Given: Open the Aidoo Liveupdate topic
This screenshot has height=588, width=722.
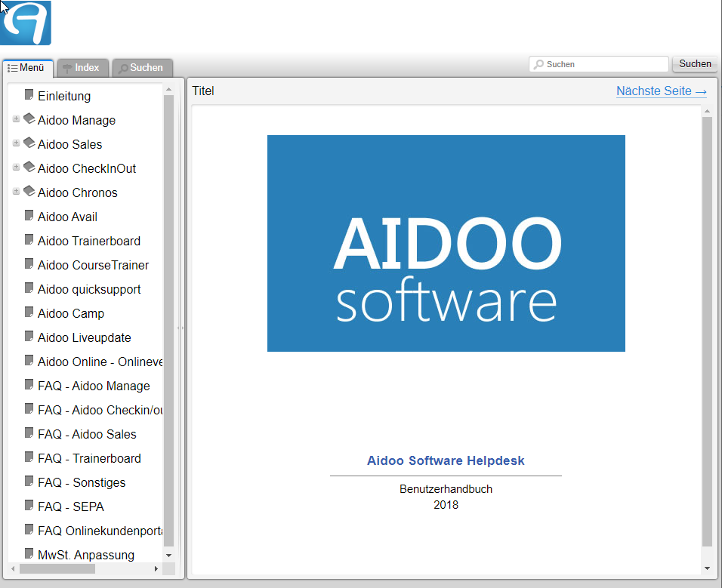Looking at the screenshot, I should click(85, 337).
